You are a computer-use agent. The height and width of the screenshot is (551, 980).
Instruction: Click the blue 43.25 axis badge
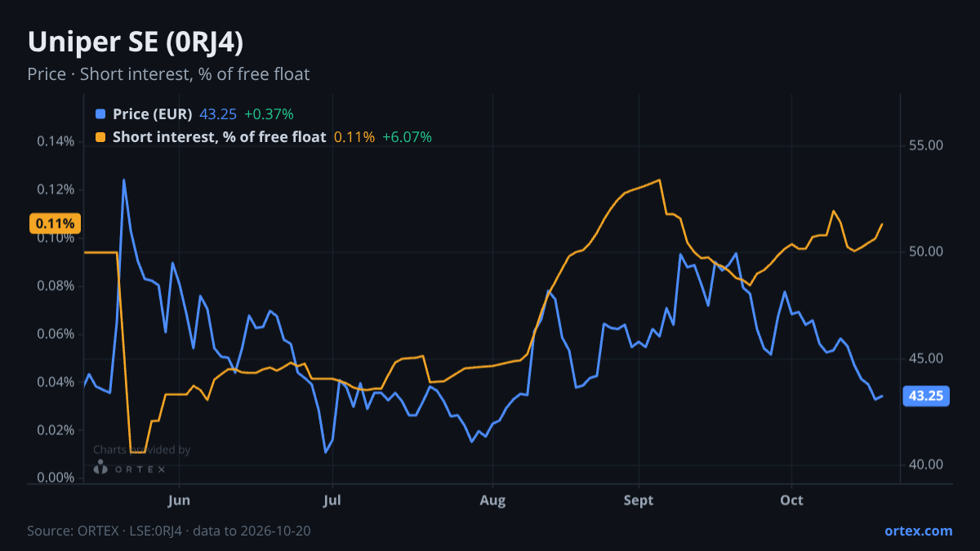[926, 397]
